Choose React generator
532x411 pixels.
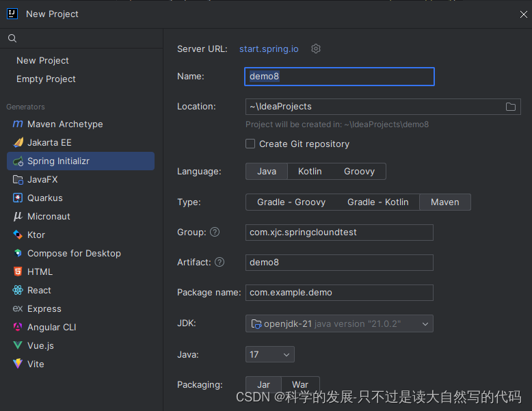pos(81,290)
